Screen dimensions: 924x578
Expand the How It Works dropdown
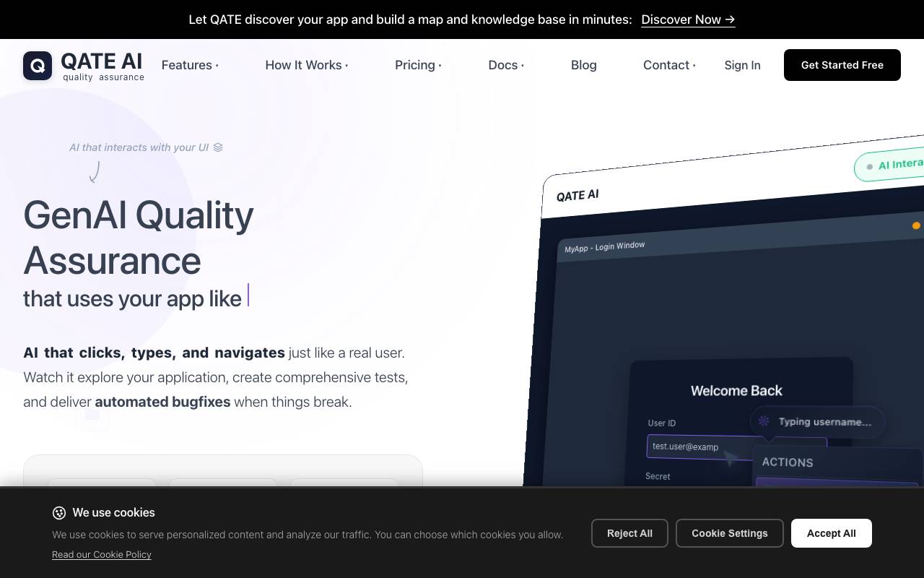pyautogui.click(x=307, y=65)
